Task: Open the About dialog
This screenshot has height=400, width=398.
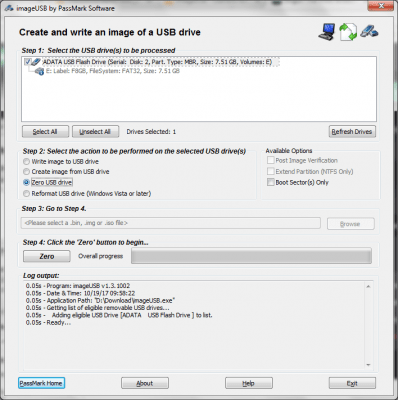Action: [x=145, y=383]
